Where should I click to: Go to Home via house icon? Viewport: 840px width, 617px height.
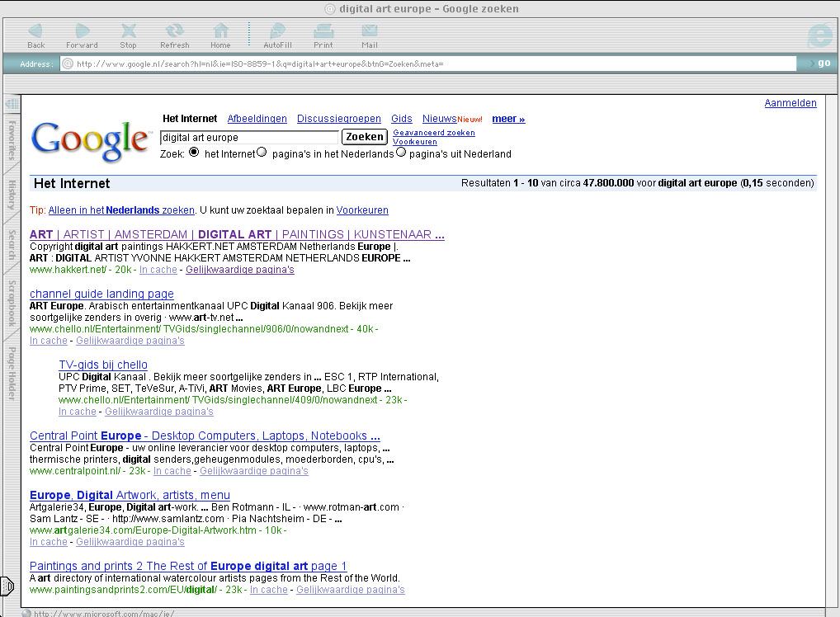(220, 31)
